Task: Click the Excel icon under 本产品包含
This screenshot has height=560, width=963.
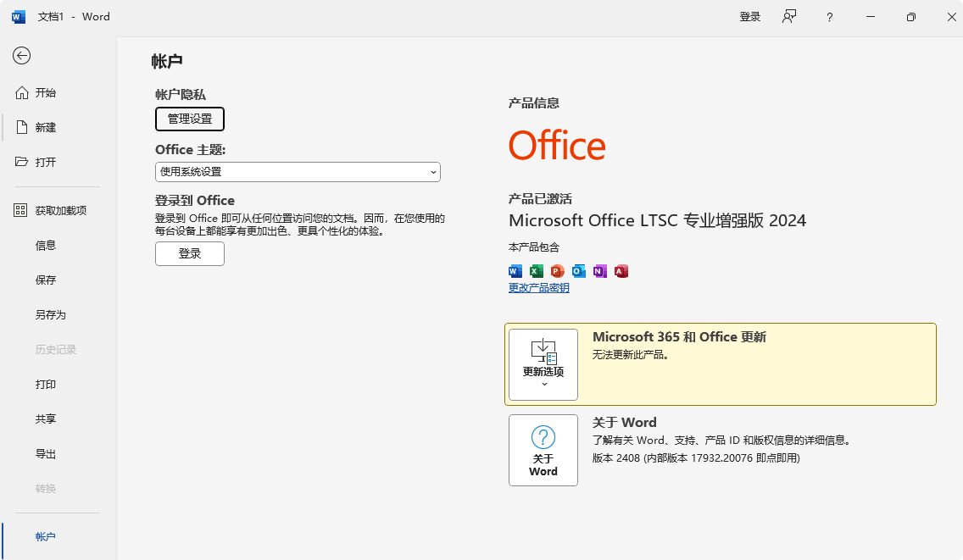Action: point(536,270)
